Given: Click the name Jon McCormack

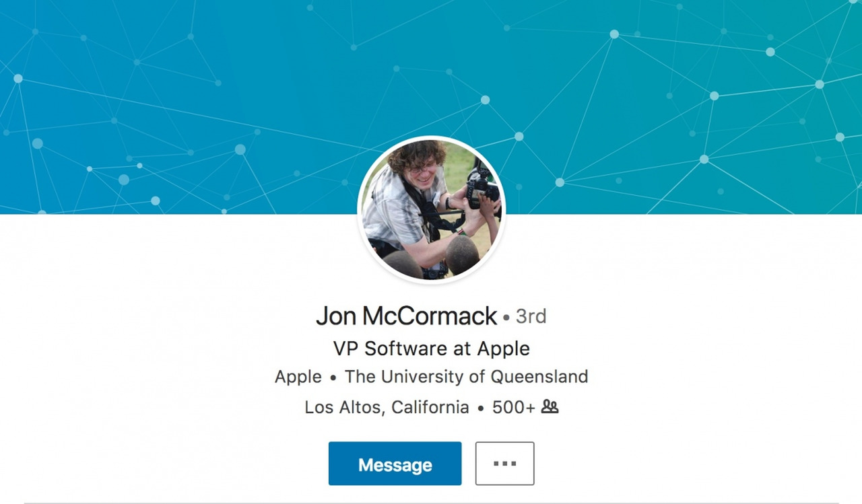Looking at the screenshot, I should 406,316.
